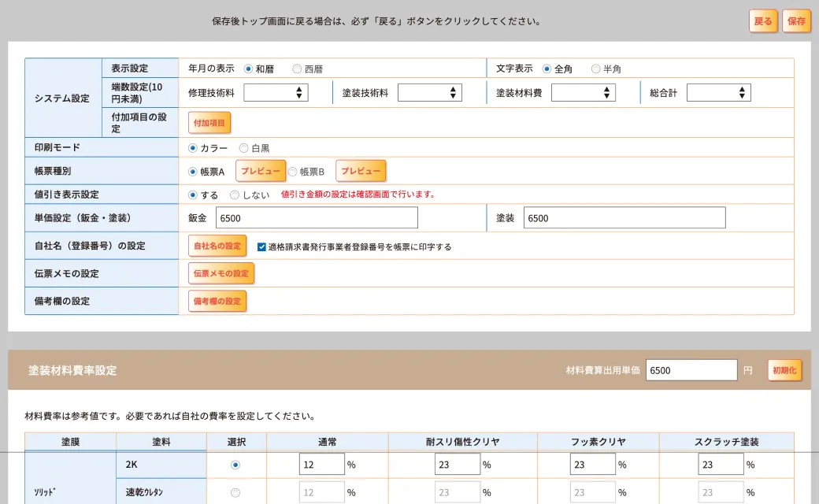Click the 保存 button
819x504 pixels.
796,21
